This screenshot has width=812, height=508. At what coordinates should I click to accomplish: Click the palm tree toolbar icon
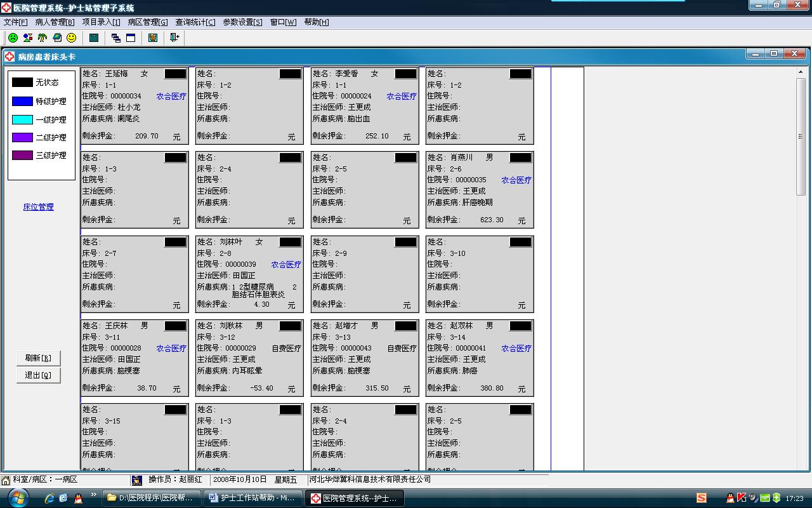point(43,38)
